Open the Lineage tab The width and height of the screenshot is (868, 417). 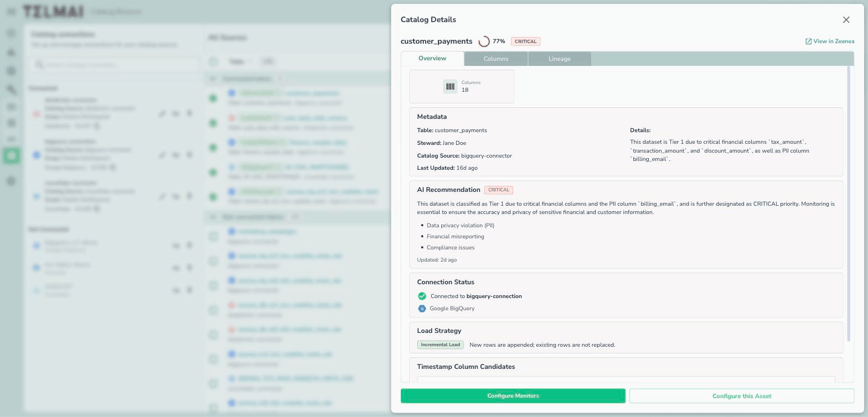pos(560,59)
